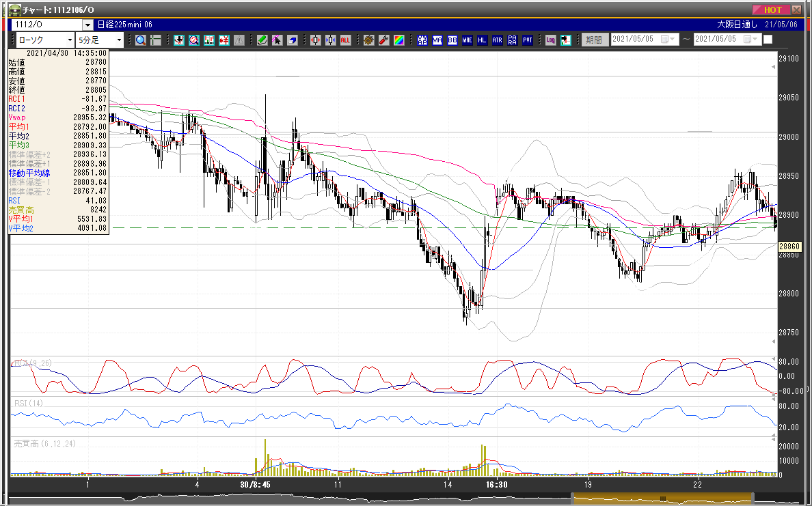Image resolution: width=812 pixels, height=506 pixels.
Task: Click the cyan icon with black arrow
Action: point(565,40)
